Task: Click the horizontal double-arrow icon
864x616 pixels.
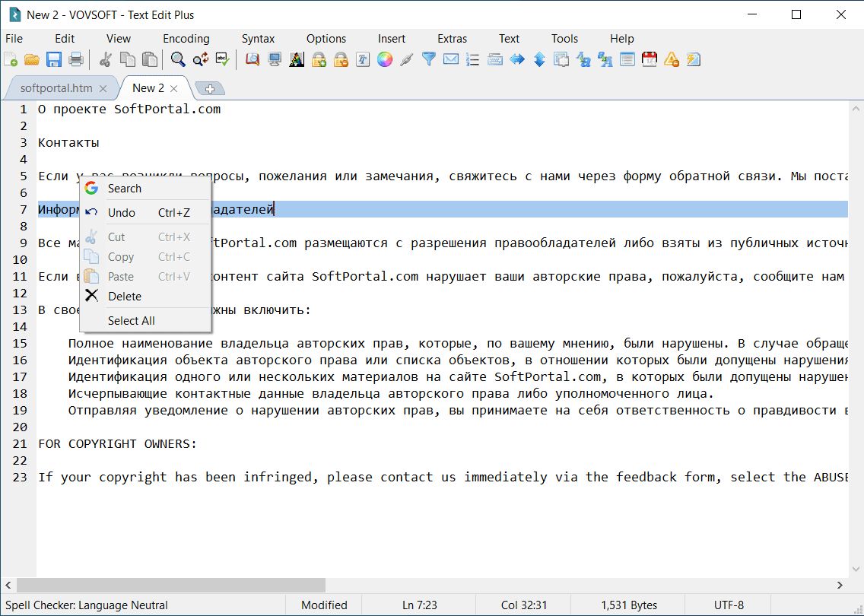Action: point(517,59)
